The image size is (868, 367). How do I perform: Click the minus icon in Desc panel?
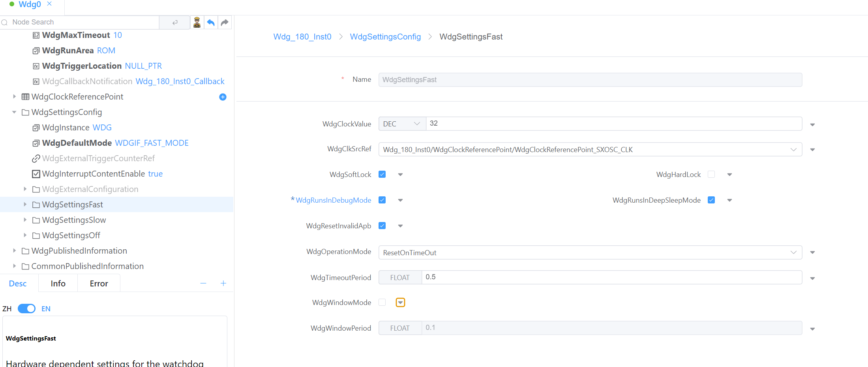click(203, 283)
